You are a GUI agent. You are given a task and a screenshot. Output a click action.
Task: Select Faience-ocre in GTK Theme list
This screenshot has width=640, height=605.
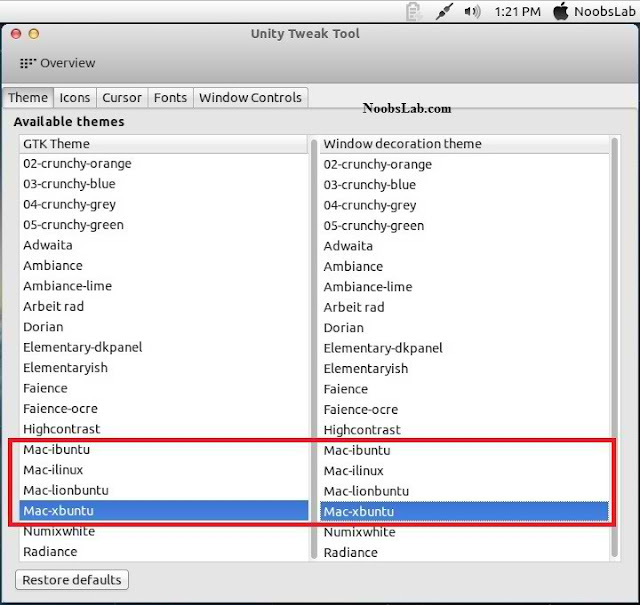pos(163,409)
